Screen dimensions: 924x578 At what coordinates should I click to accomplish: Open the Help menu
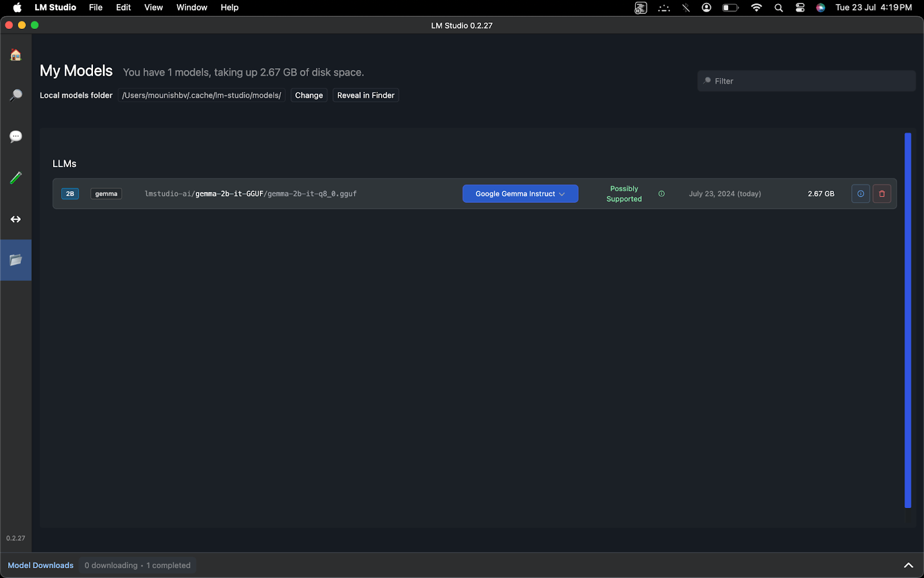229,8
